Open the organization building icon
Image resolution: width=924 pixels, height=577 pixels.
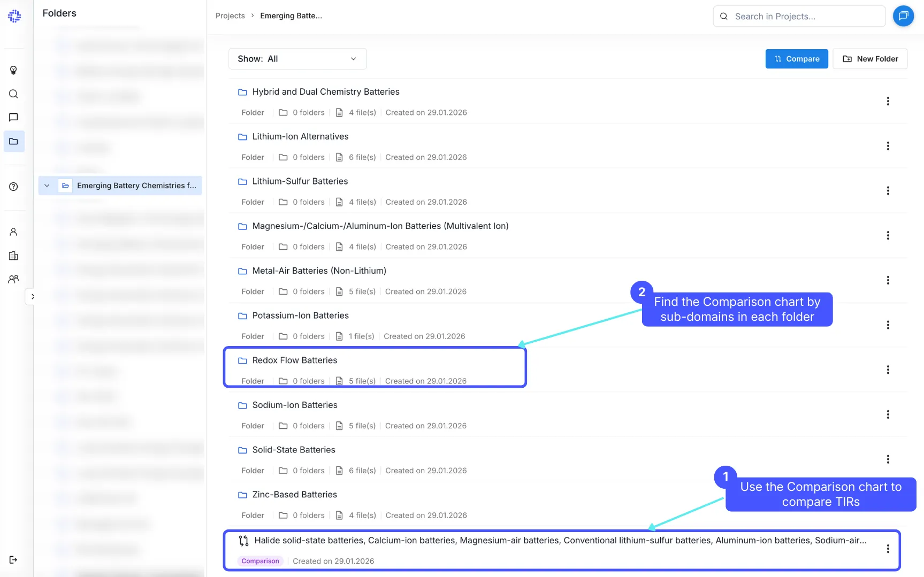point(14,256)
